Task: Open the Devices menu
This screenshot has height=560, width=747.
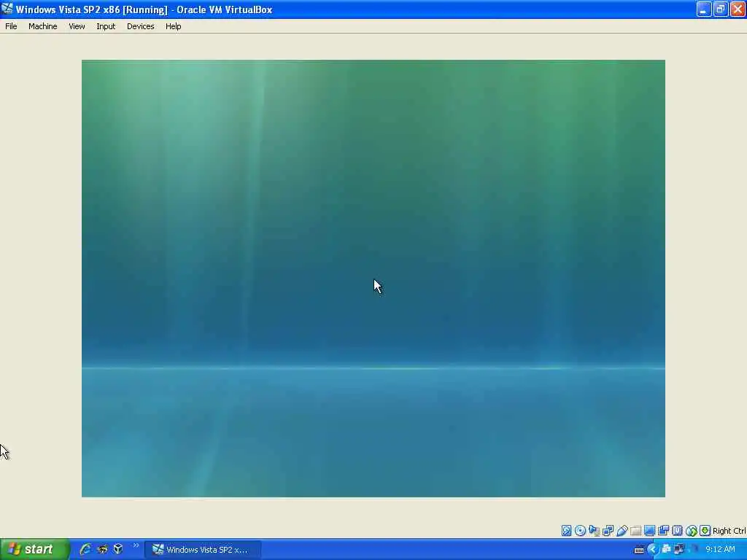Action: (x=141, y=26)
